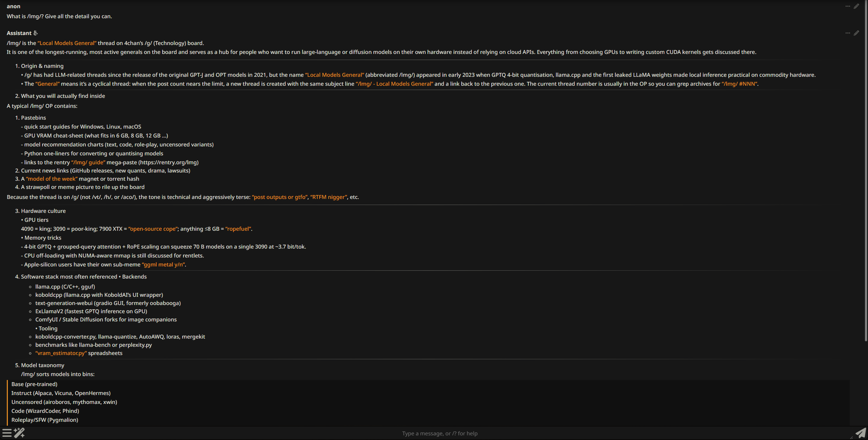Click the first highlighted "Local Models General" quote

67,43
